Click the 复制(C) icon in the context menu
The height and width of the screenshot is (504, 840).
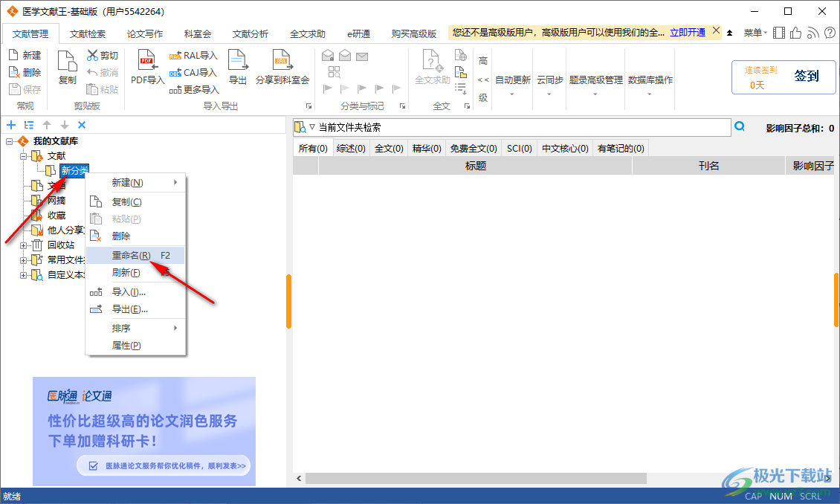pos(96,202)
